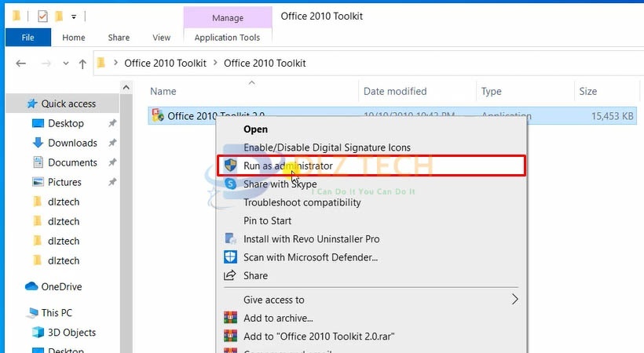Screen dimensions: 644x353
Task: Go back with the left arrow
Action: coord(21,64)
